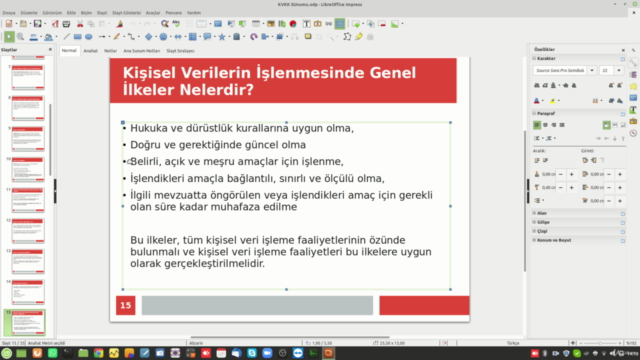Image resolution: width=640 pixels, height=360 pixels.
Task: Toggle Shadow text in Karakter section
Action: pos(574,85)
